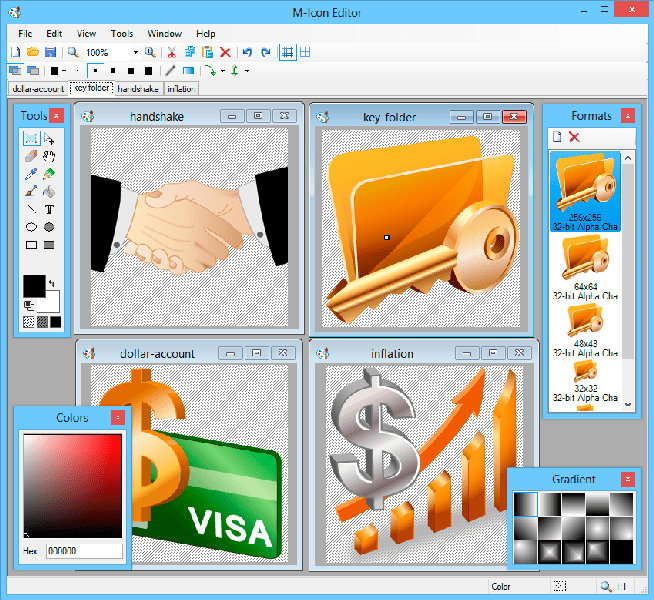Screen dimensions: 654x600
Task: Toggle the first overlapping-windows toolbar button
Action: pyautogui.click(x=15, y=71)
